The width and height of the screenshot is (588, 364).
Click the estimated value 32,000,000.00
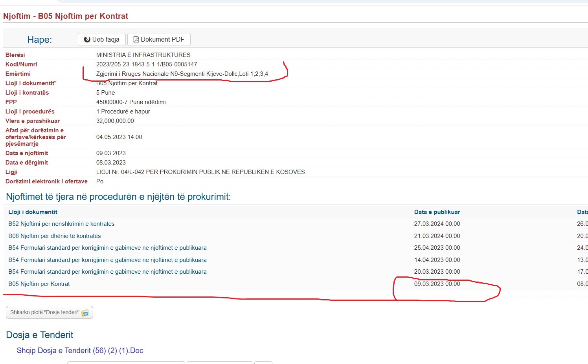115,121
